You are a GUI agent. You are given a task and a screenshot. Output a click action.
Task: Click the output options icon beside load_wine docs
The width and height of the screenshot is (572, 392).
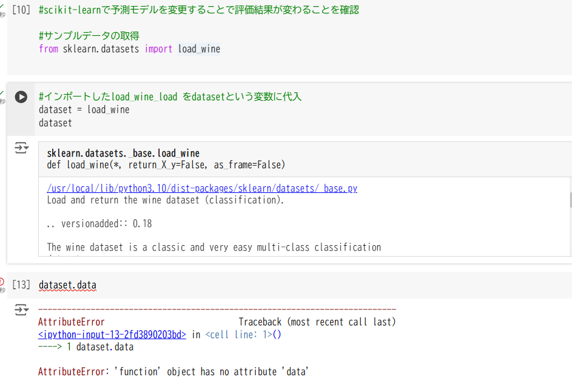[x=22, y=147]
